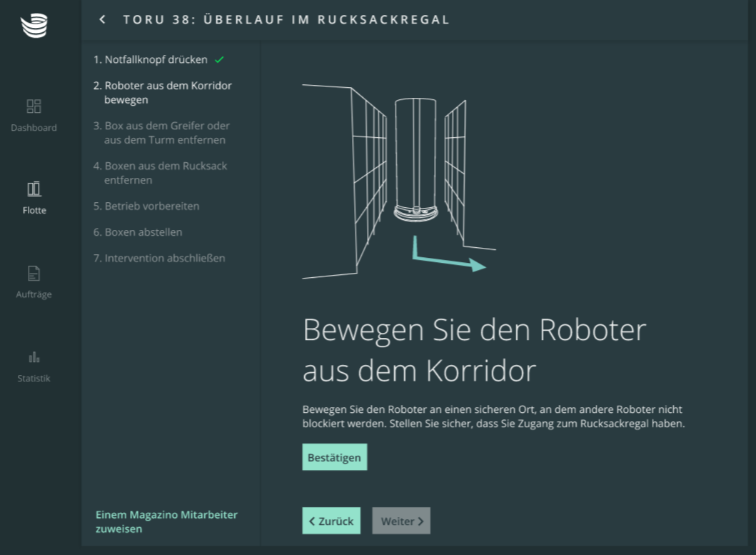Click the Weiter next button
Image resolution: width=756 pixels, height=555 pixels.
click(401, 521)
